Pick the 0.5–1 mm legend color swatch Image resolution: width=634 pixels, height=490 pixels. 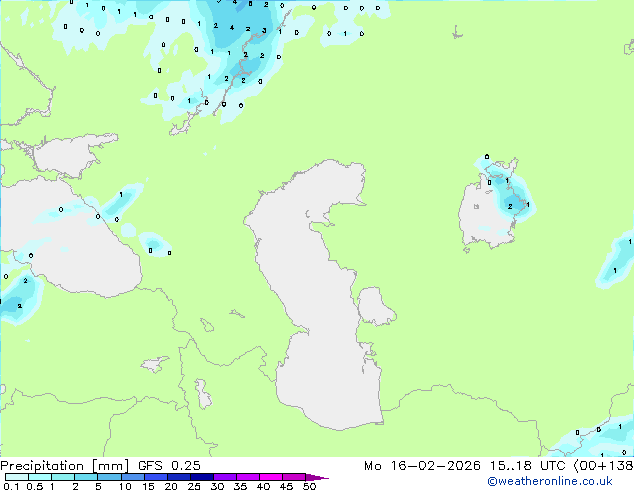(40, 477)
